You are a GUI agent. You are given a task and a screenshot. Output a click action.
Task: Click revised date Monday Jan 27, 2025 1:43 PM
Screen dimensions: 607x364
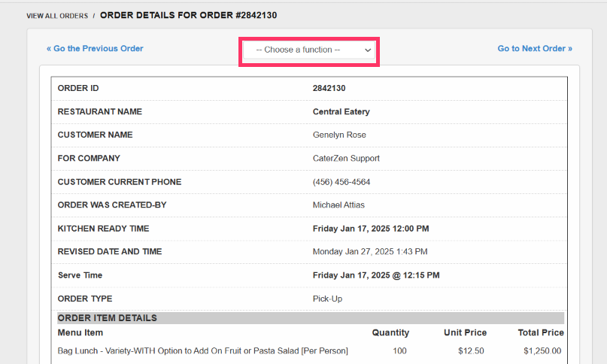(370, 252)
